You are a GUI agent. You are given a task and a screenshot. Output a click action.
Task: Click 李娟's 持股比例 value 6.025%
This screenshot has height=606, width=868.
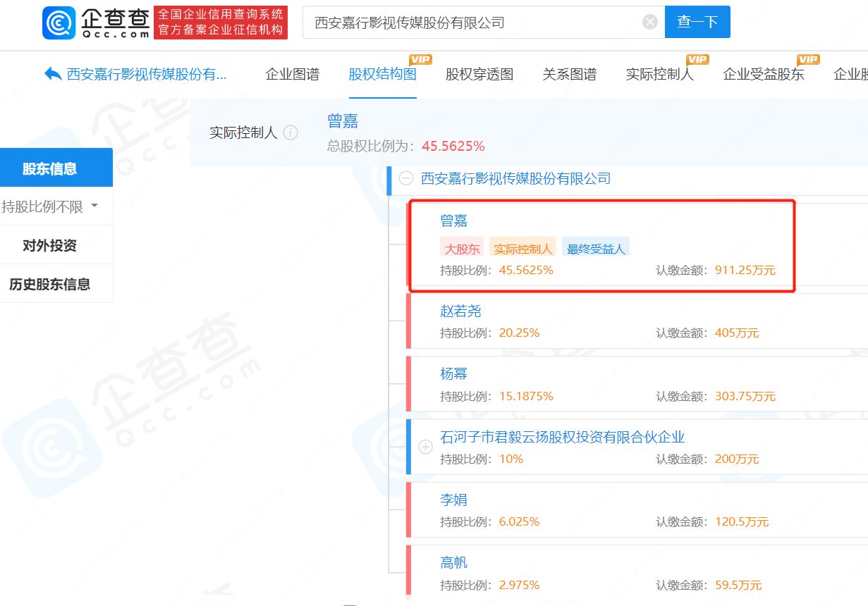[x=519, y=521]
